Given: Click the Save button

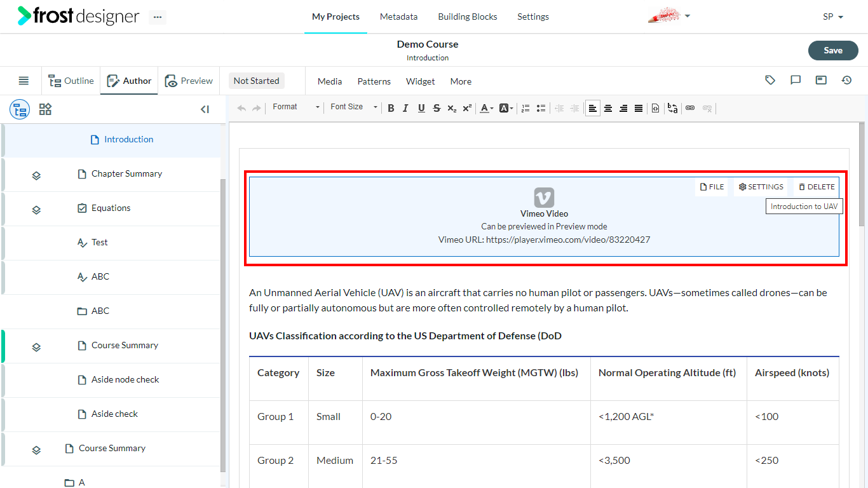Looking at the screenshot, I should coord(833,51).
